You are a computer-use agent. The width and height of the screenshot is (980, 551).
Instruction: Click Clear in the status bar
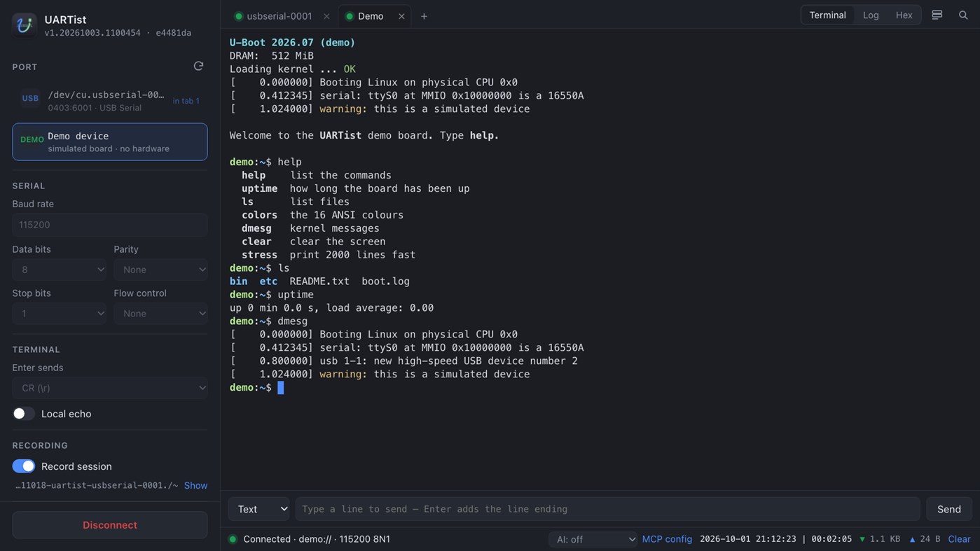coord(959,539)
